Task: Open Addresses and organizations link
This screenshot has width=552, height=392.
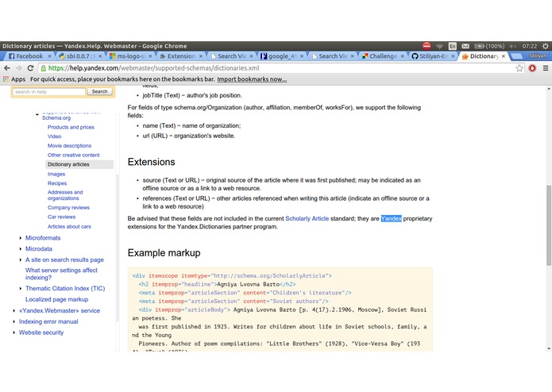Action: point(65,195)
